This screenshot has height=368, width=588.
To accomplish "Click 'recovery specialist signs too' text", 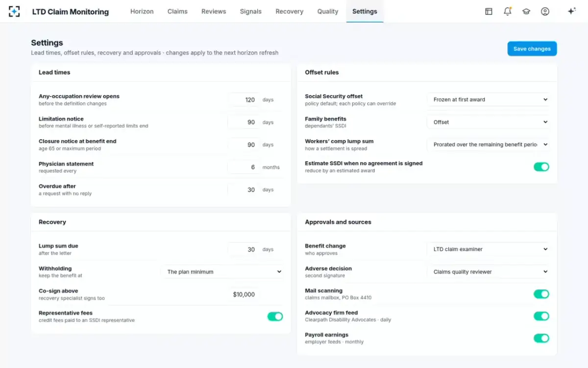I will 72,298.
